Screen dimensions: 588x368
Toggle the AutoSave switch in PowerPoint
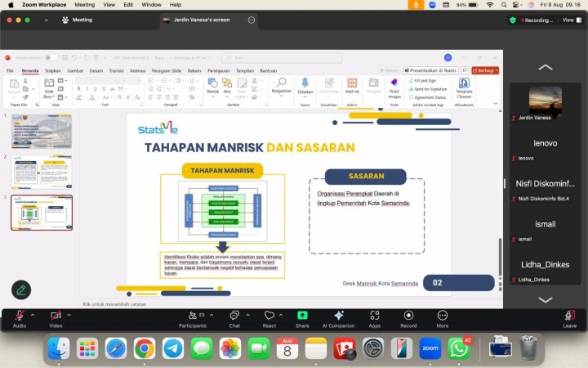[x=51, y=57]
